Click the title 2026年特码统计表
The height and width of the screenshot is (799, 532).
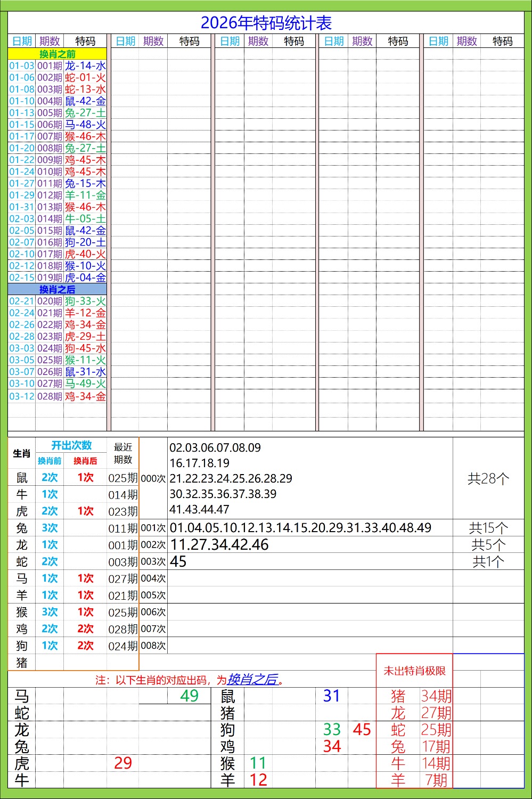pyautogui.click(x=266, y=23)
